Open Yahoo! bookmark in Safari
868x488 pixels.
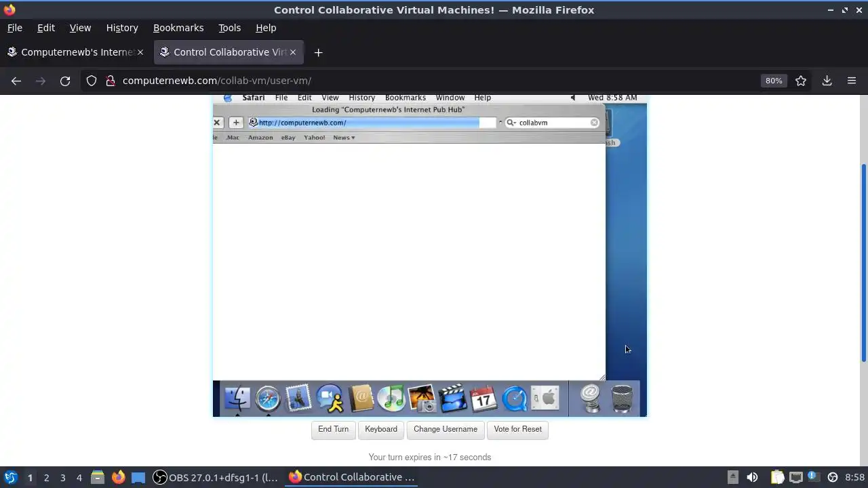(314, 138)
